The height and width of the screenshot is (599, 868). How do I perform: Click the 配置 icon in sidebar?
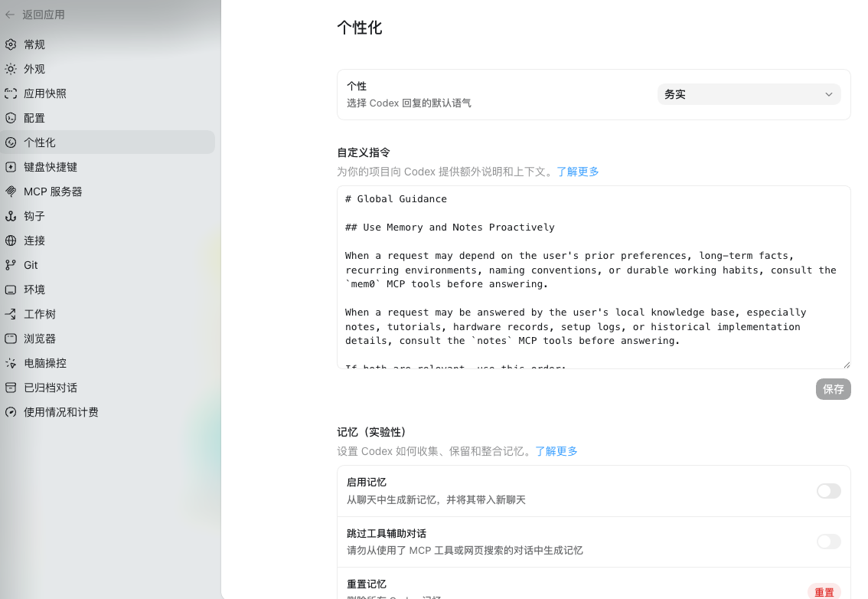(11, 117)
